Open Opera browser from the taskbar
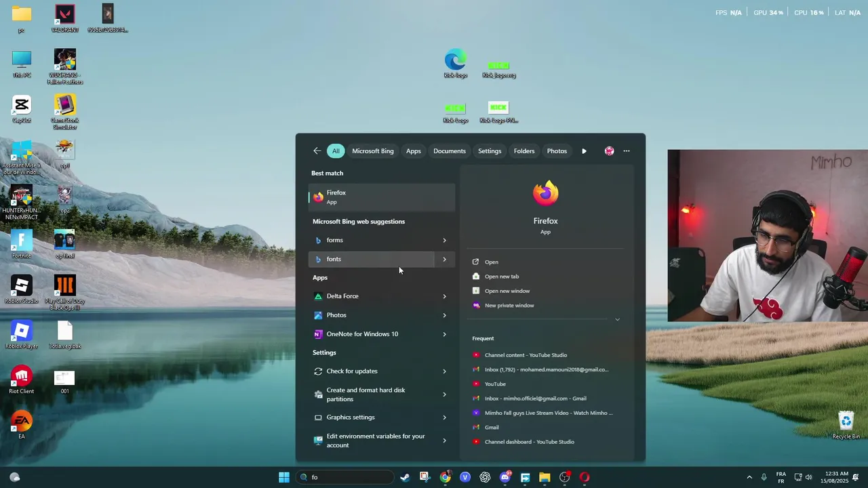 (585, 477)
